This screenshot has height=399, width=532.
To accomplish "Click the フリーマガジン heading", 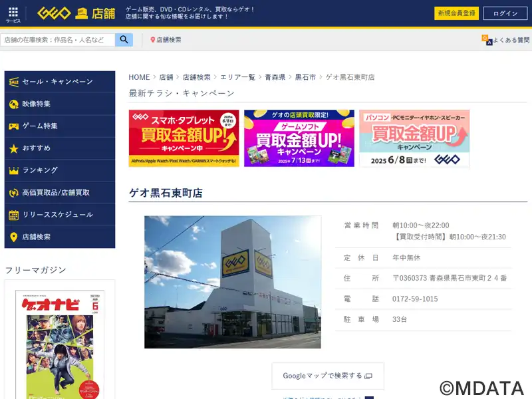I will tap(36, 270).
